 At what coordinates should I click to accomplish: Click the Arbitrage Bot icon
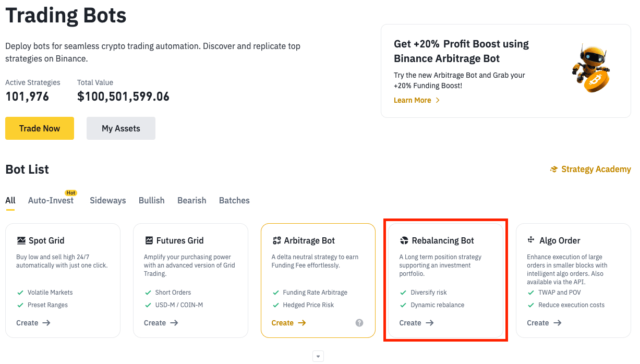276,240
